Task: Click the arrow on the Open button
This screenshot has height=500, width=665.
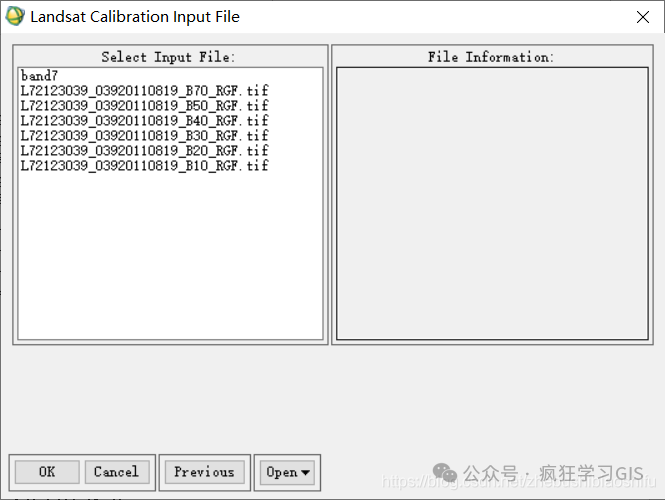Action: point(305,472)
